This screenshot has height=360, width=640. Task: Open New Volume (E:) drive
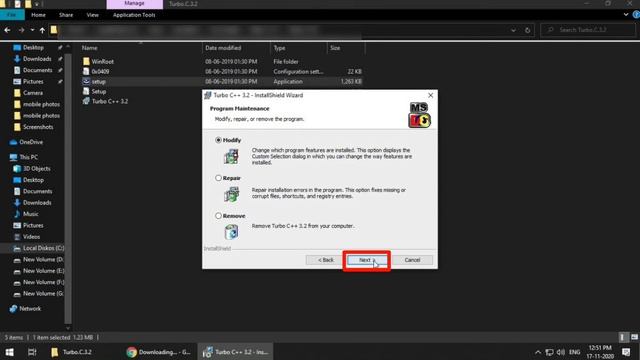tap(43, 271)
